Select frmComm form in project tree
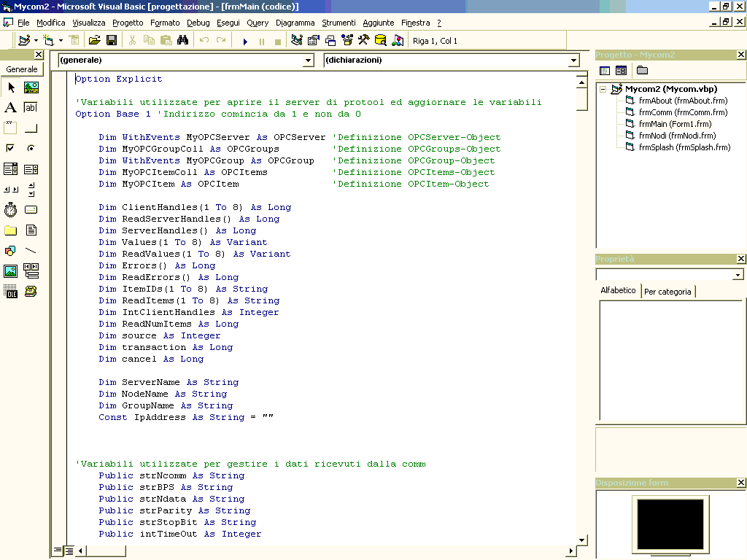This screenshot has width=747, height=560. (x=683, y=112)
